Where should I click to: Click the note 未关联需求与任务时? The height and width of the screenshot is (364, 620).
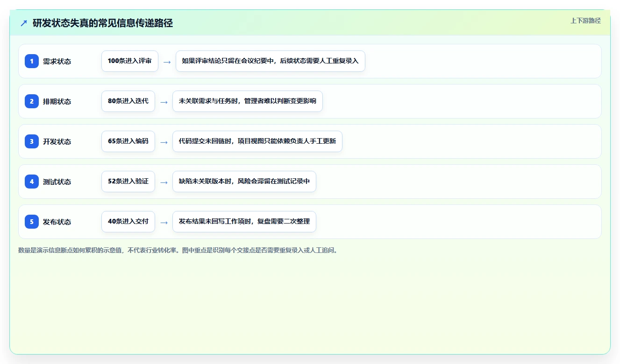(248, 101)
